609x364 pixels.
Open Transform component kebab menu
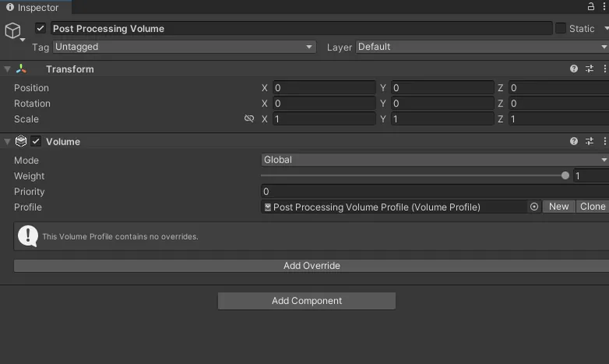[x=604, y=68]
